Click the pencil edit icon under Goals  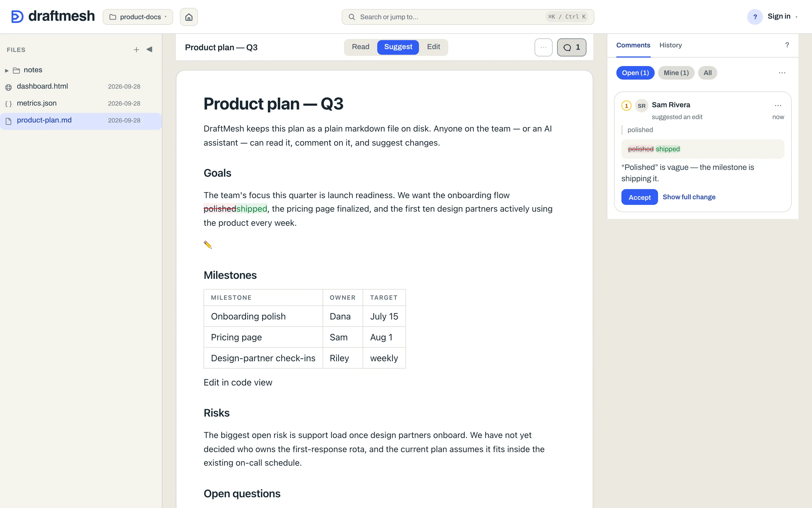208,245
